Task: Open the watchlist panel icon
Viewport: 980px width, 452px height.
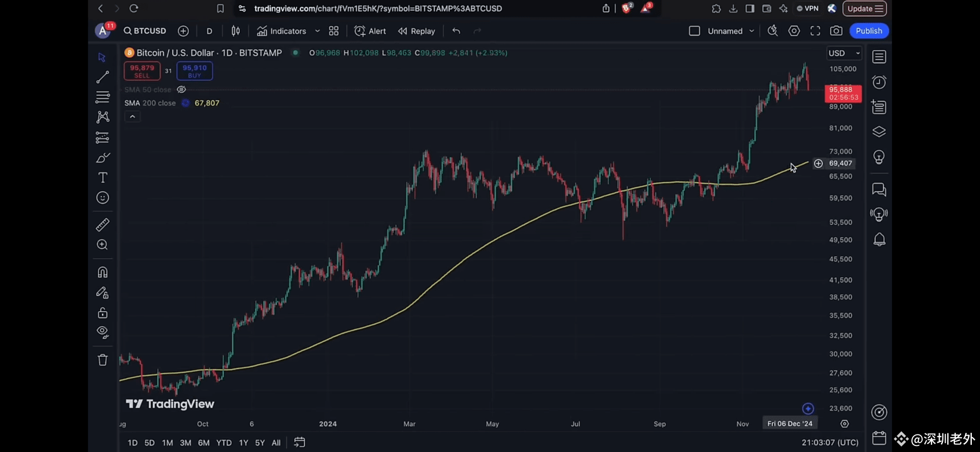Action: click(x=879, y=57)
